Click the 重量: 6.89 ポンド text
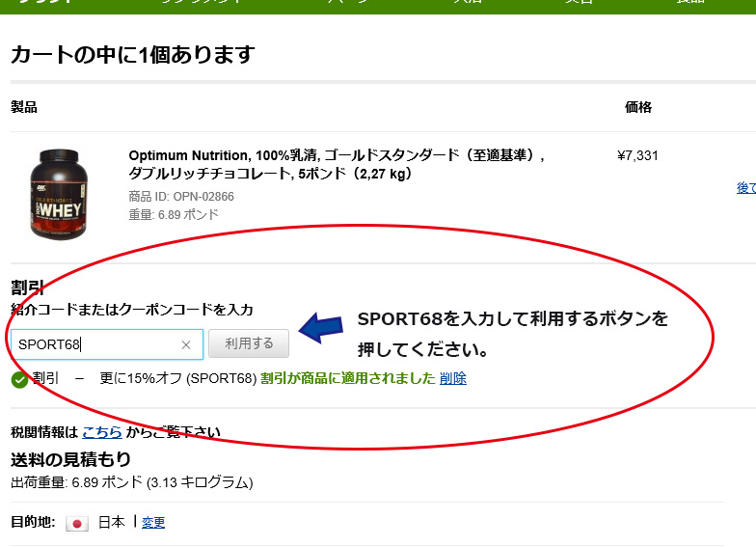 (x=174, y=214)
